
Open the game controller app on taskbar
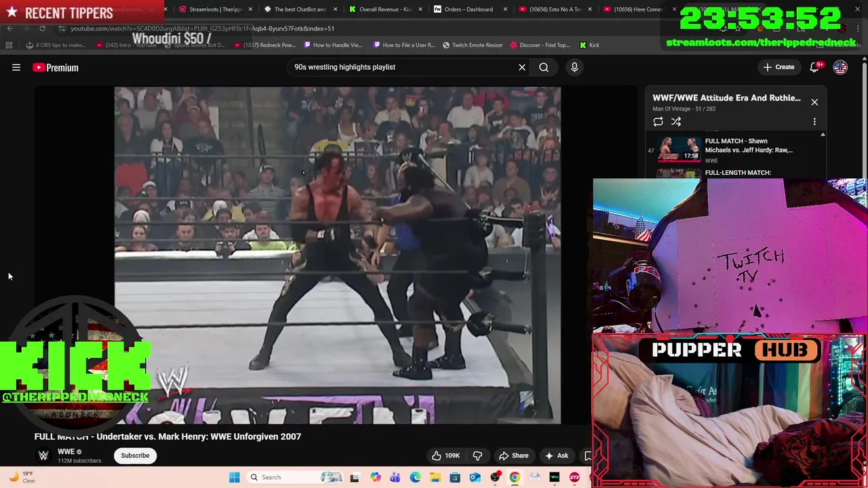[535, 477]
